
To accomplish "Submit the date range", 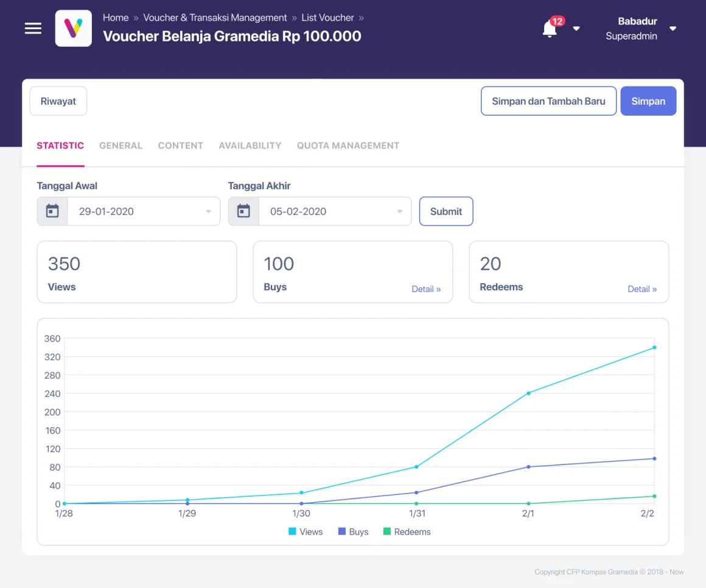I will tap(446, 211).
